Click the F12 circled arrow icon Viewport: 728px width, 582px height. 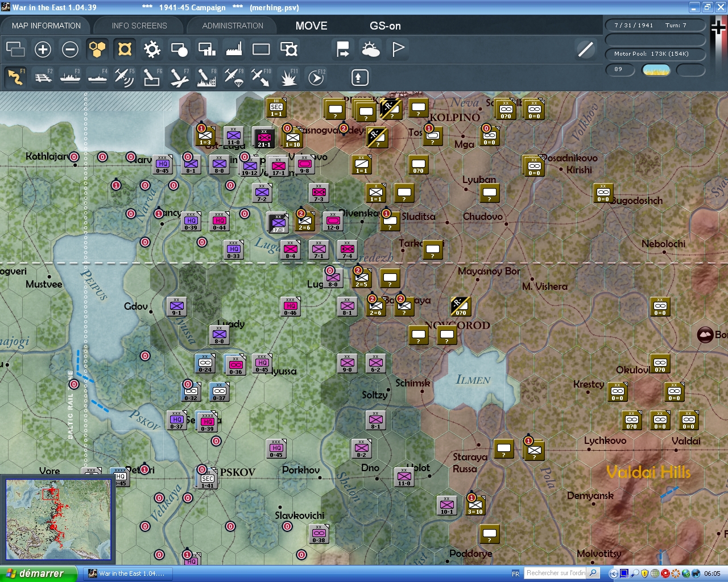pos(316,77)
